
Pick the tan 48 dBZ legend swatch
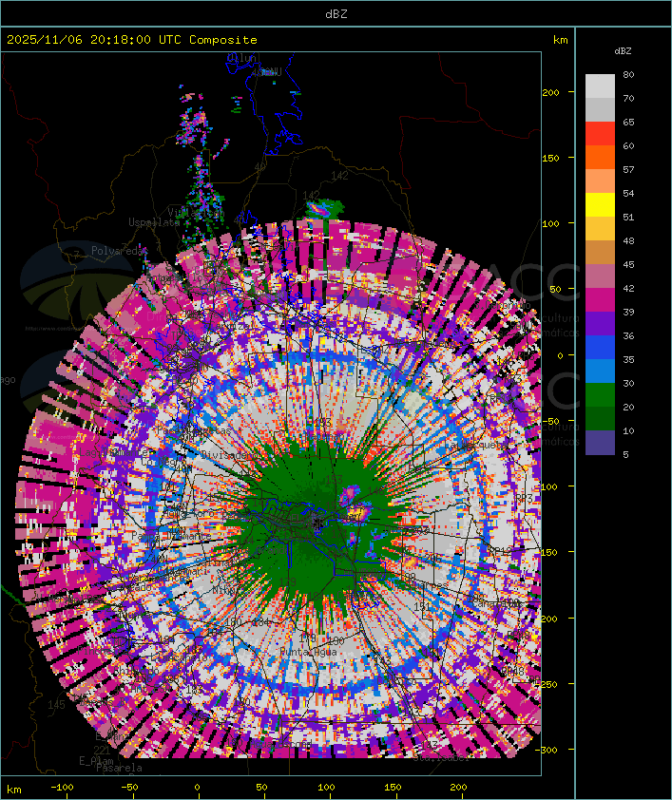[x=600, y=252]
